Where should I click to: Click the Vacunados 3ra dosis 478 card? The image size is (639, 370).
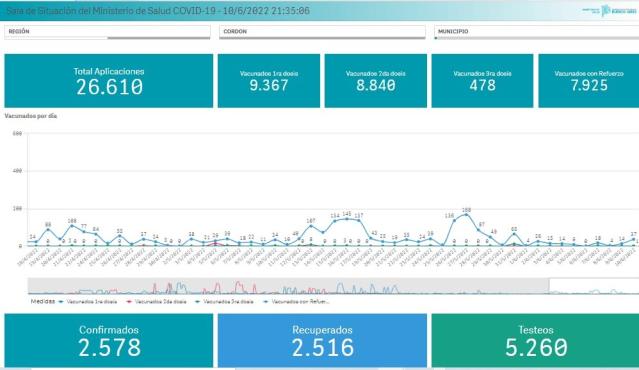482,81
